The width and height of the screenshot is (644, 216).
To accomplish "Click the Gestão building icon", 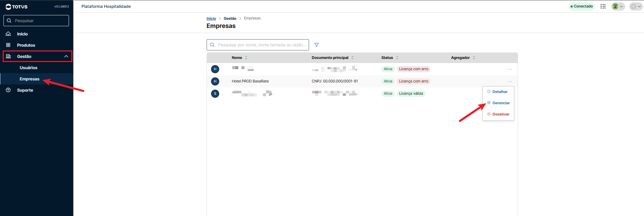I will click(8, 56).
